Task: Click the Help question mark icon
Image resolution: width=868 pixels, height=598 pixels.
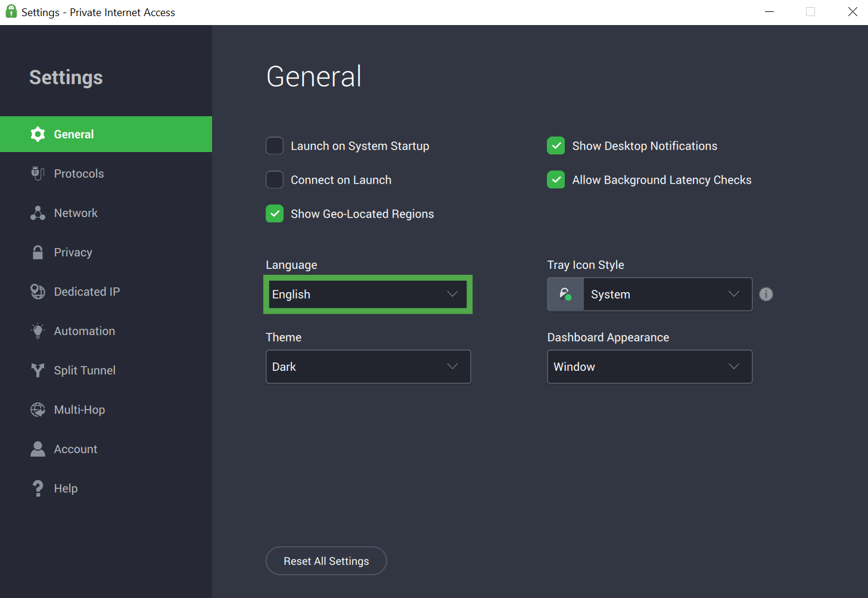Action: [38, 488]
